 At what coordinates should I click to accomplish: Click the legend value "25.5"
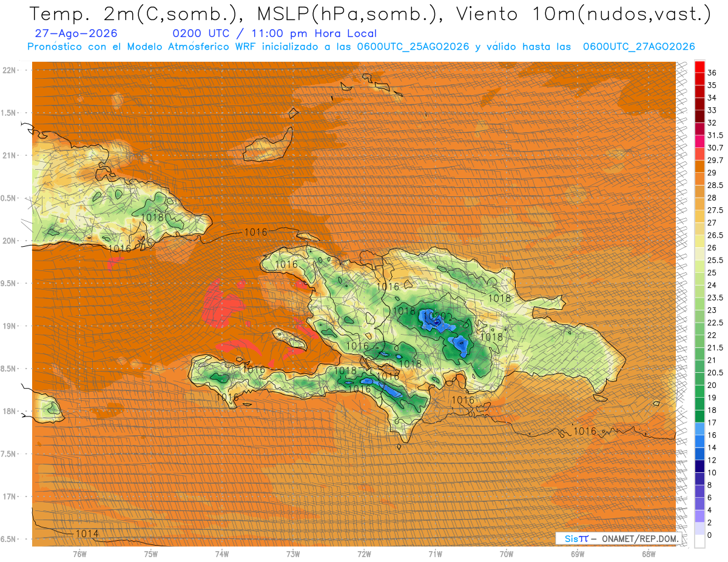pyautogui.click(x=715, y=260)
